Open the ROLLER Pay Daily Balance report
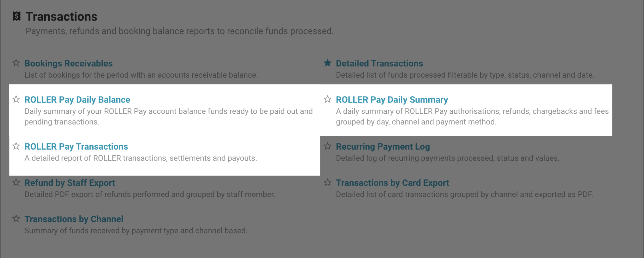The width and height of the screenshot is (644, 258). point(77,100)
